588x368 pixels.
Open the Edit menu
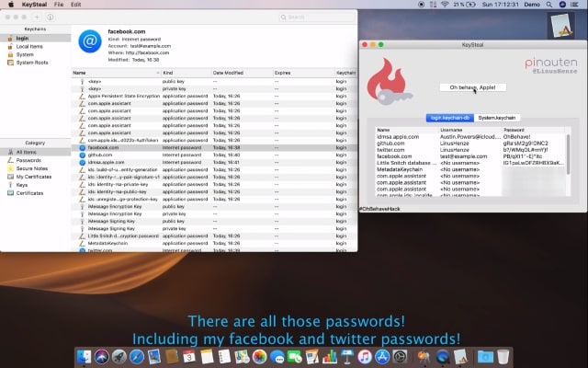tap(76, 5)
